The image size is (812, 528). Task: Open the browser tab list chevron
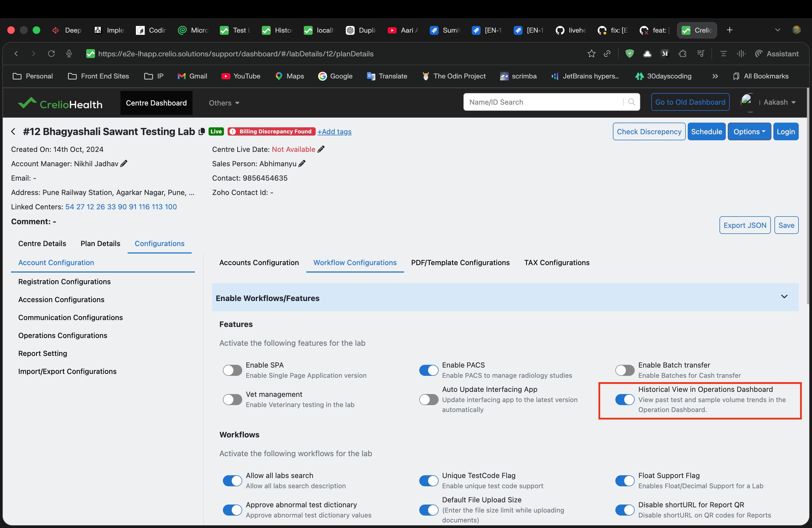point(777,30)
